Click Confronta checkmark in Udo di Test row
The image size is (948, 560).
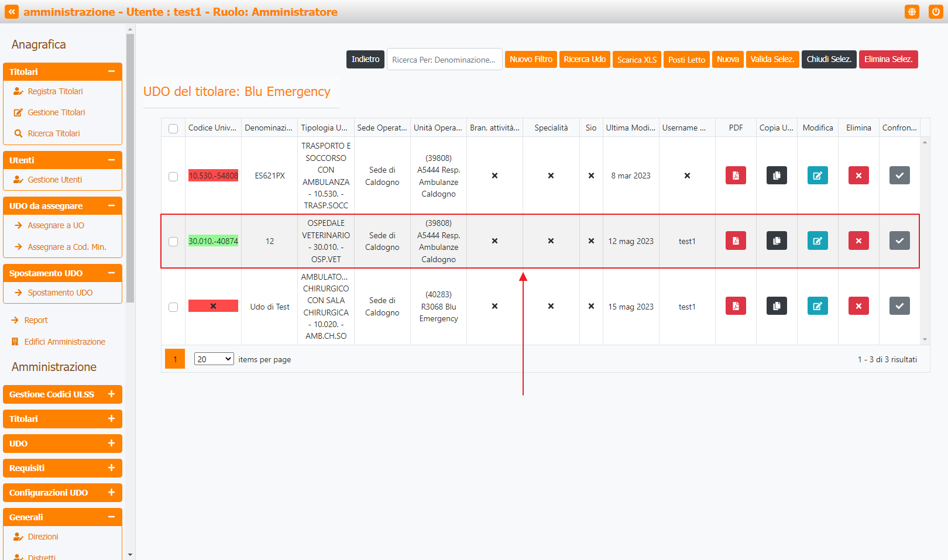click(x=899, y=306)
